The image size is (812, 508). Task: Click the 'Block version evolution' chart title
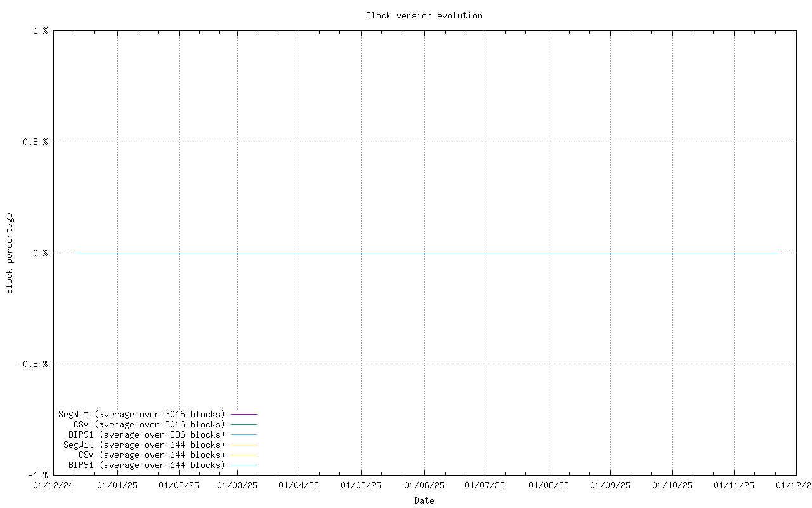coord(424,15)
